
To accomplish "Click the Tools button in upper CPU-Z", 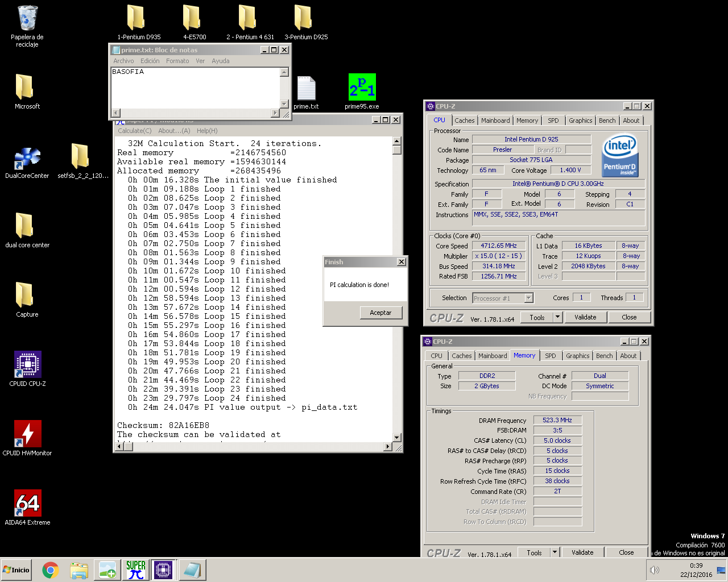I will 537,317.
